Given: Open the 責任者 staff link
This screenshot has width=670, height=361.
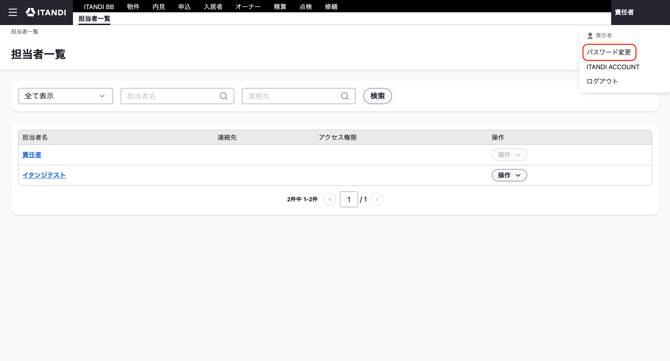Looking at the screenshot, I should click(32, 155).
